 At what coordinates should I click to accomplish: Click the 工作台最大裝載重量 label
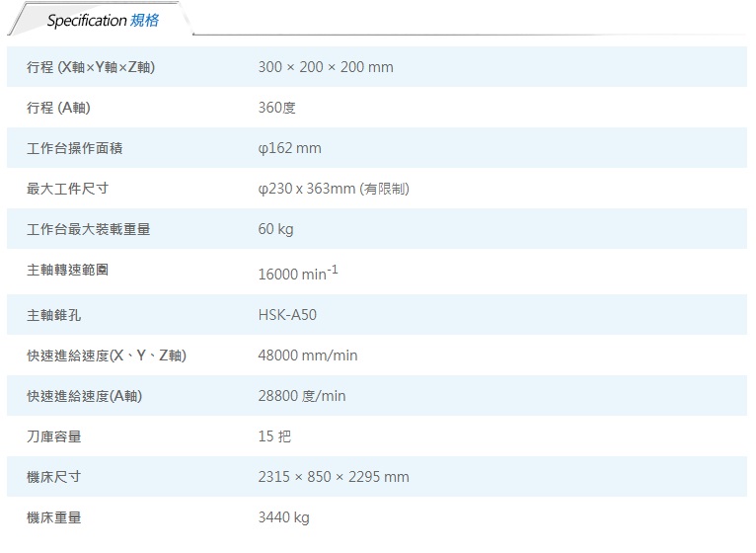(x=88, y=229)
